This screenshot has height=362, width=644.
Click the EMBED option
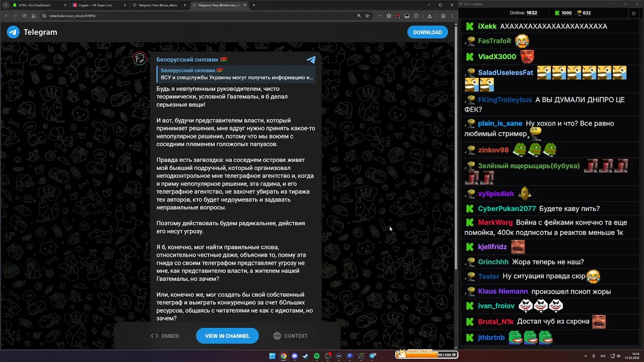[165, 336]
